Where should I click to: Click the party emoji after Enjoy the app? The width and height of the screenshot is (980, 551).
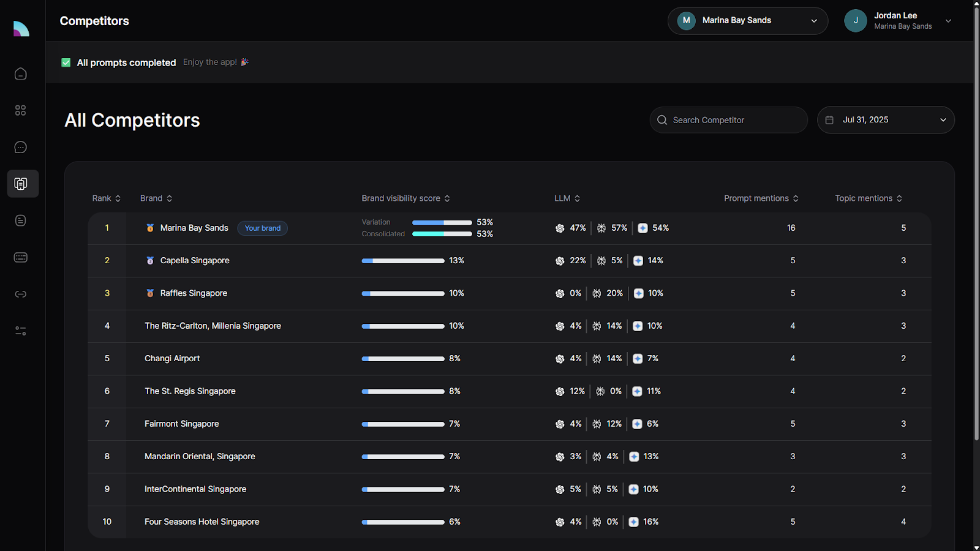click(x=244, y=62)
